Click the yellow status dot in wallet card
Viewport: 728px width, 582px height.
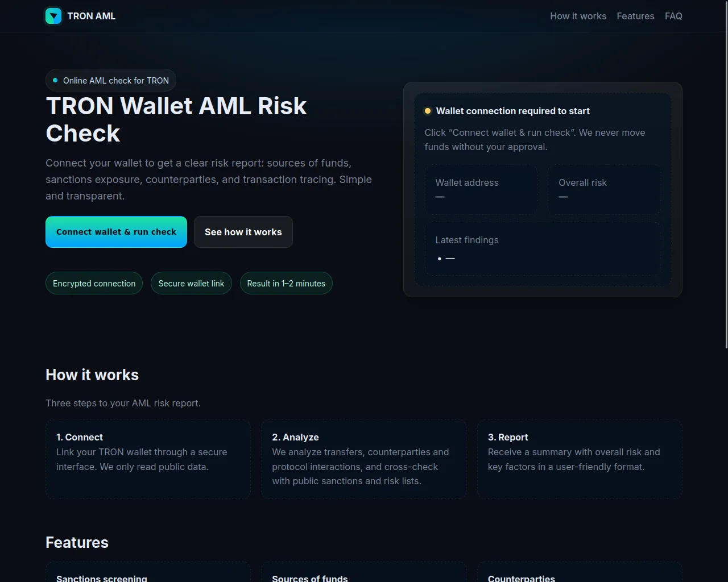pyautogui.click(x=428, y=111)
